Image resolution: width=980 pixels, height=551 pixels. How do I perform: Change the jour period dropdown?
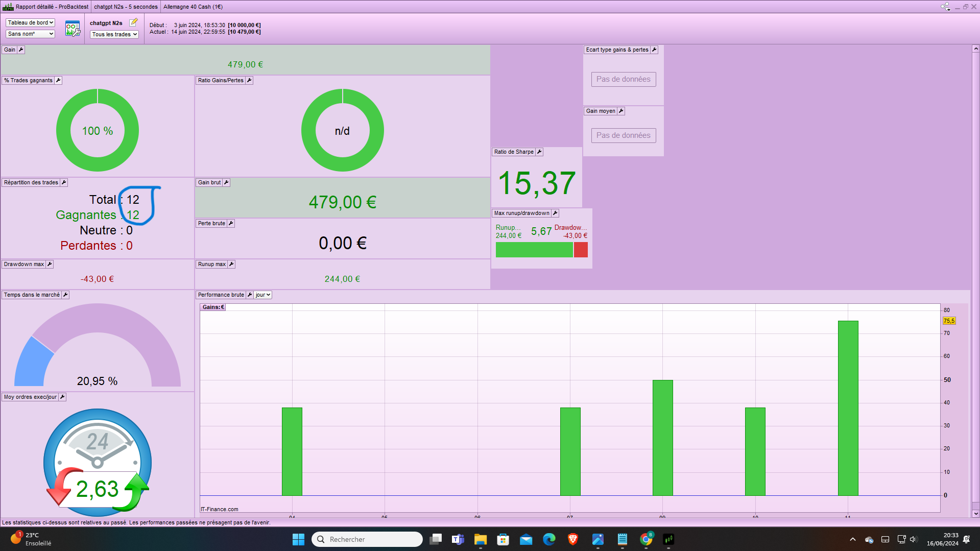[x=263, y=295]
